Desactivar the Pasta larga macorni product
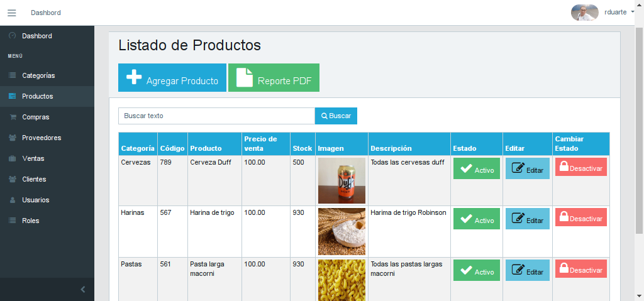 coord(580,269)
